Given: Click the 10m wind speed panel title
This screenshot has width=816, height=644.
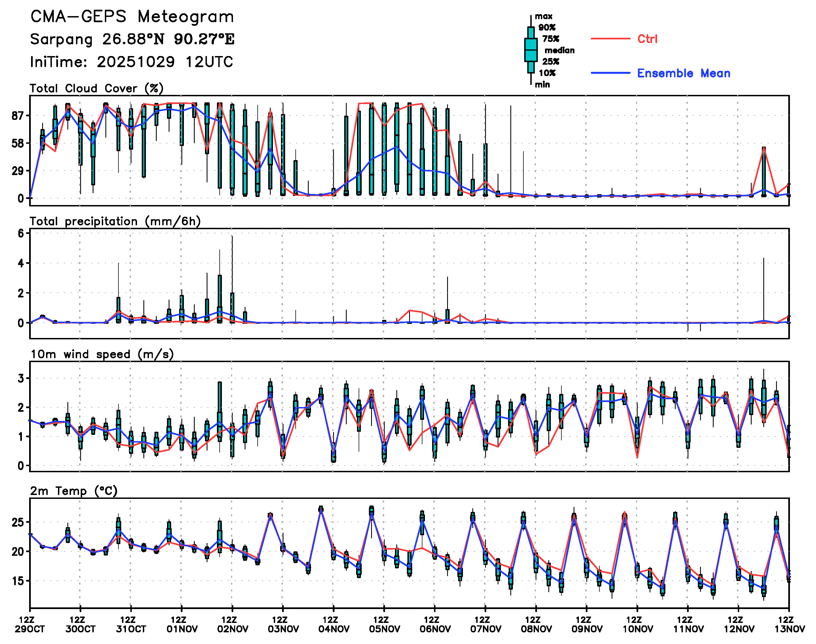Looking at the screenshot, I should (102, 354).
